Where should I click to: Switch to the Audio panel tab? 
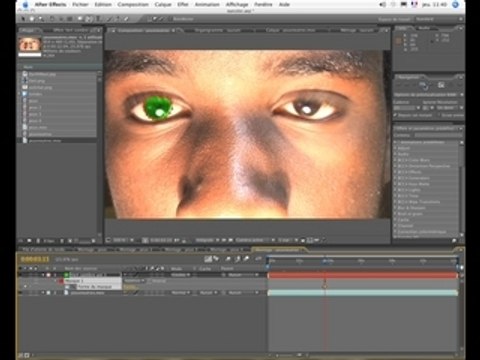424,29
